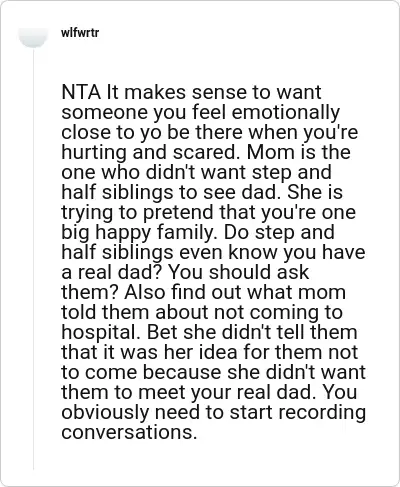
Task: Click the text 'a real dad? You should ask'
Action: pyautogui.click(x=185, y=272)
